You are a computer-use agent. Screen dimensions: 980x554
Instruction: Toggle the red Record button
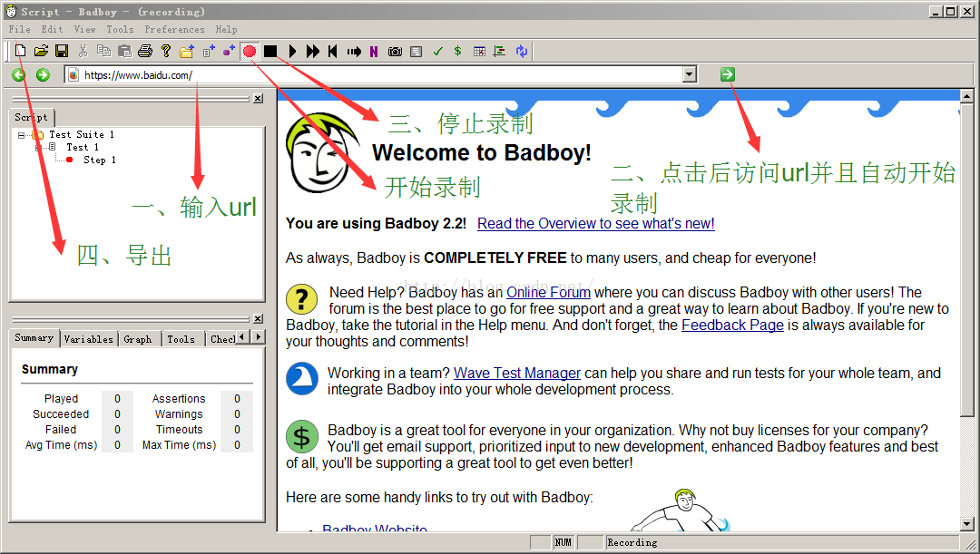pyautogui.click(x=250, y=51)
